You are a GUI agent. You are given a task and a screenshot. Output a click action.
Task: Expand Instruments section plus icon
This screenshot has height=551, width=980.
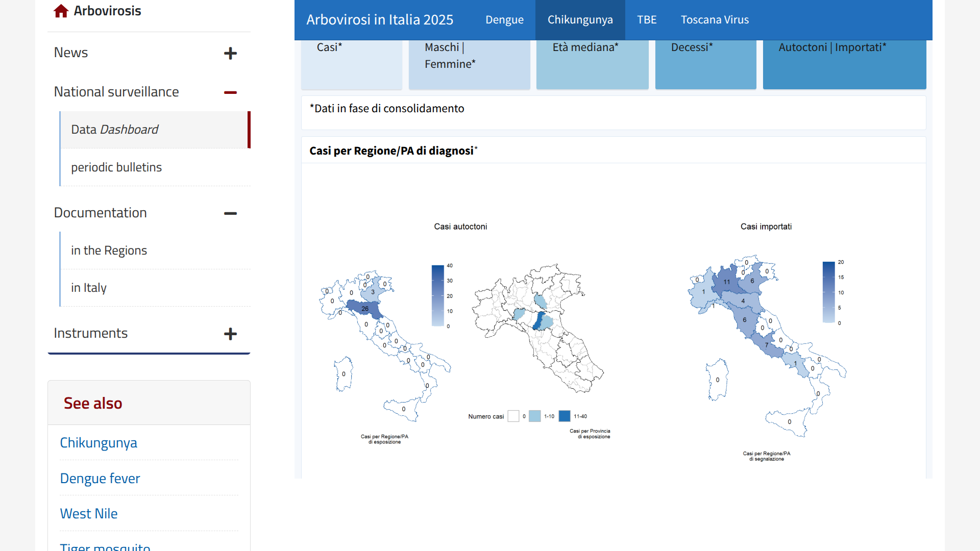point(230,334)
